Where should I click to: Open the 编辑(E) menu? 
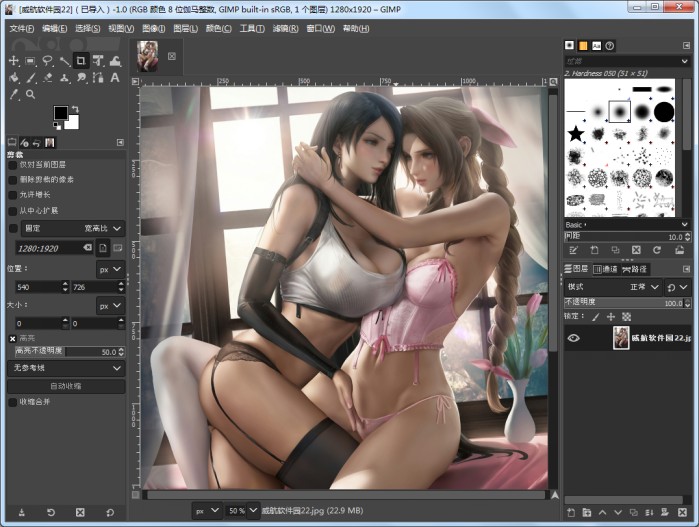(54, 29)
